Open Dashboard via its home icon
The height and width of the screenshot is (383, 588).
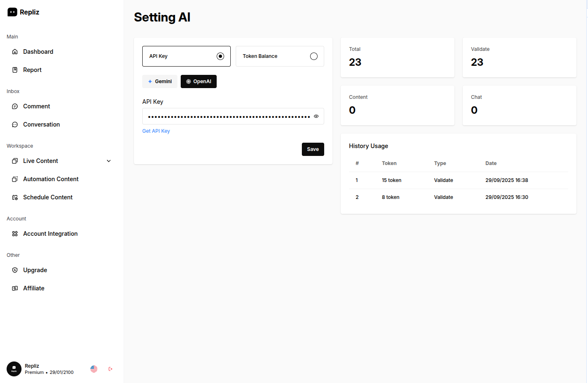click(x=15, y=52)
